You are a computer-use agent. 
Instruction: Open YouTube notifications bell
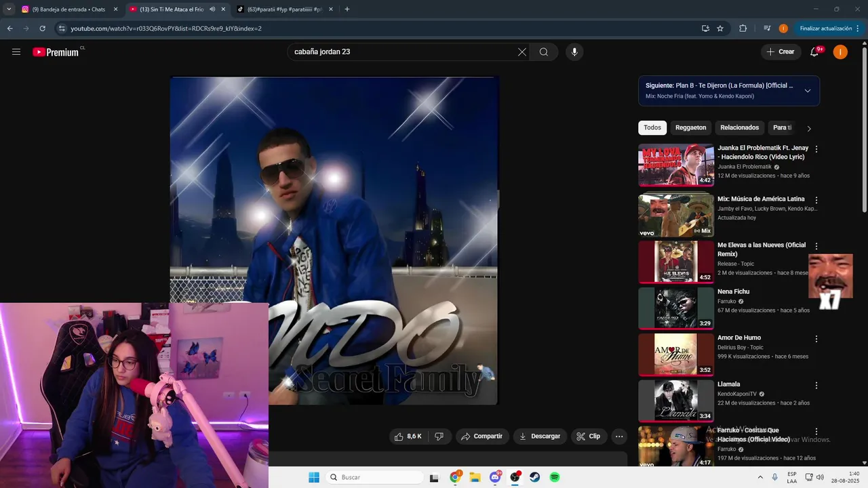[814, 52]
